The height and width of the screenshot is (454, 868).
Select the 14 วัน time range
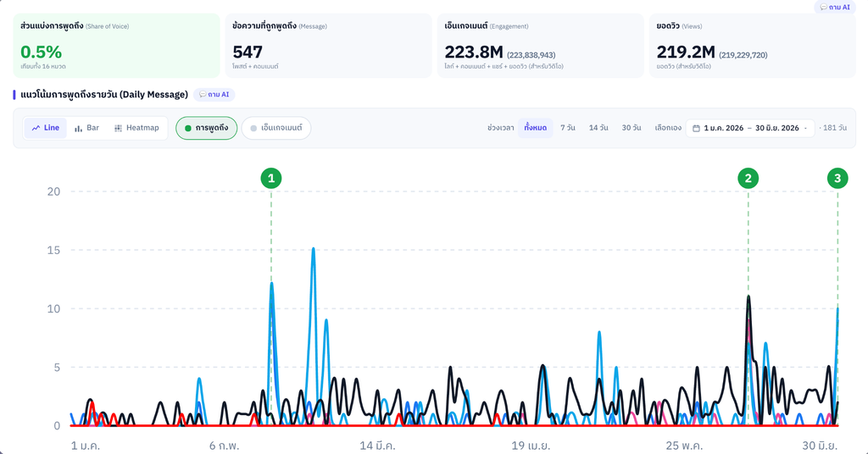pyautogui.click(x=598, y=128)
